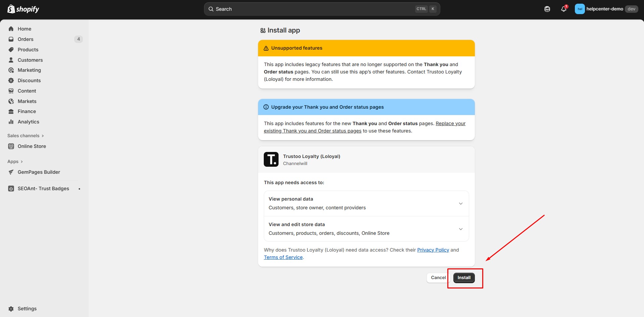Image resolution: width=644 pixels, height=317 pixels.
Task: Navigate to Online Store channel
Action: click(32, 146)
